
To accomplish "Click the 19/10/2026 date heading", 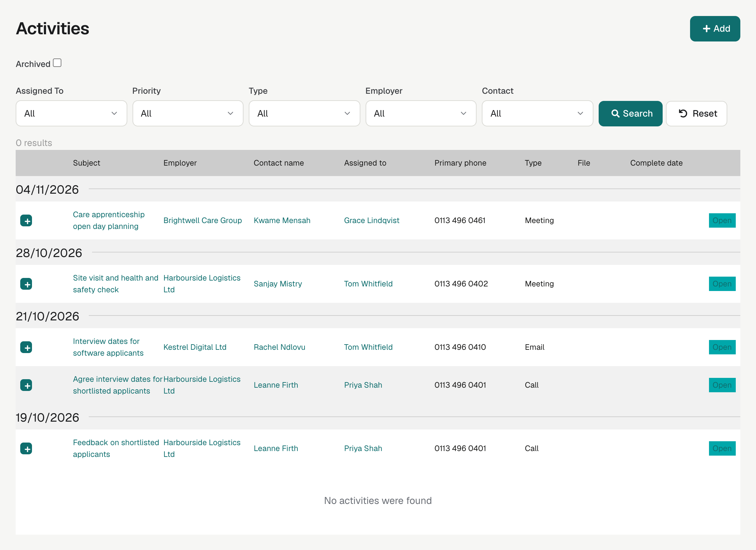I will (48, 418).
